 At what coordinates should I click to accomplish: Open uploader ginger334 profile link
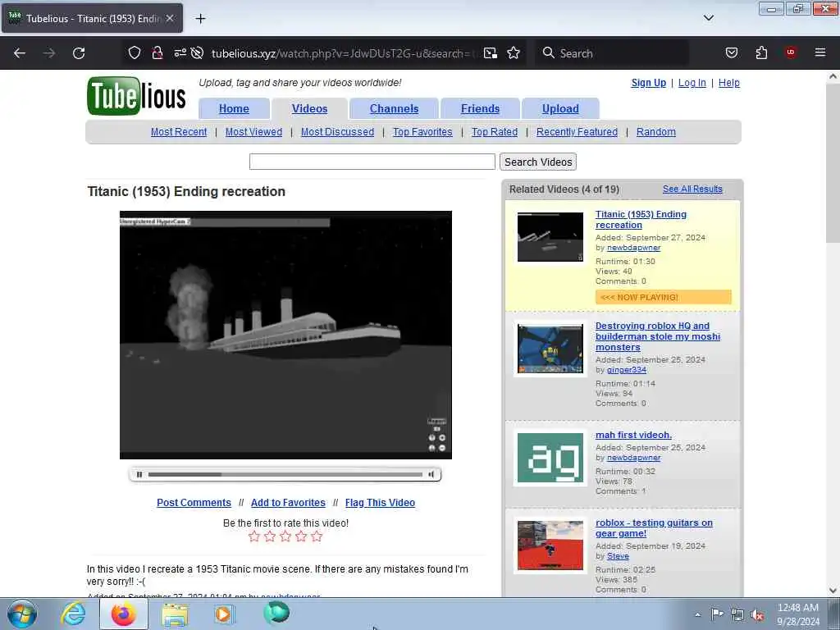(x=627, y=370)
